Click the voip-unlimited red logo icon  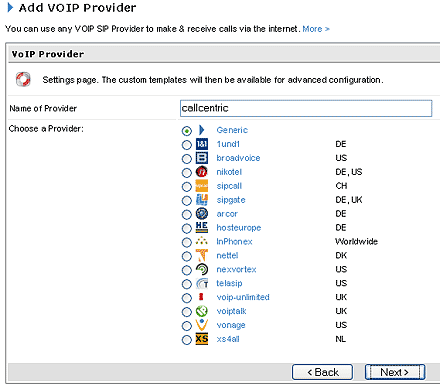[x=201, y=297]
